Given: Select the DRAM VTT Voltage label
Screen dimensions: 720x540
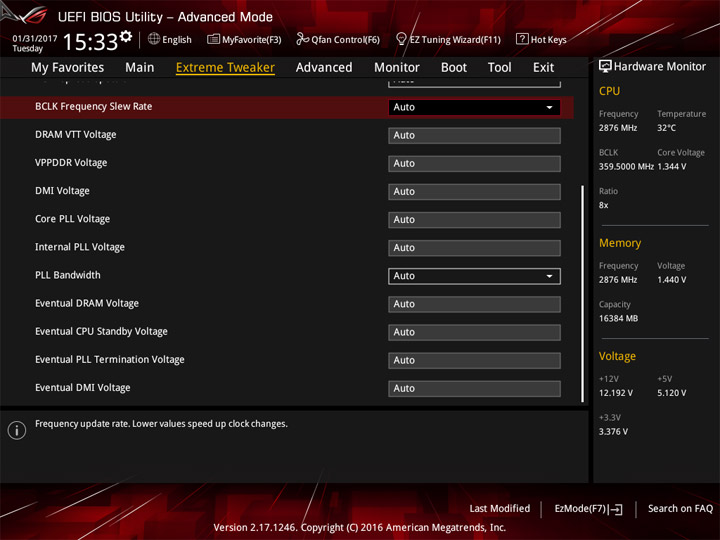Looking at the screenshot, I should [x=76, y=135].
